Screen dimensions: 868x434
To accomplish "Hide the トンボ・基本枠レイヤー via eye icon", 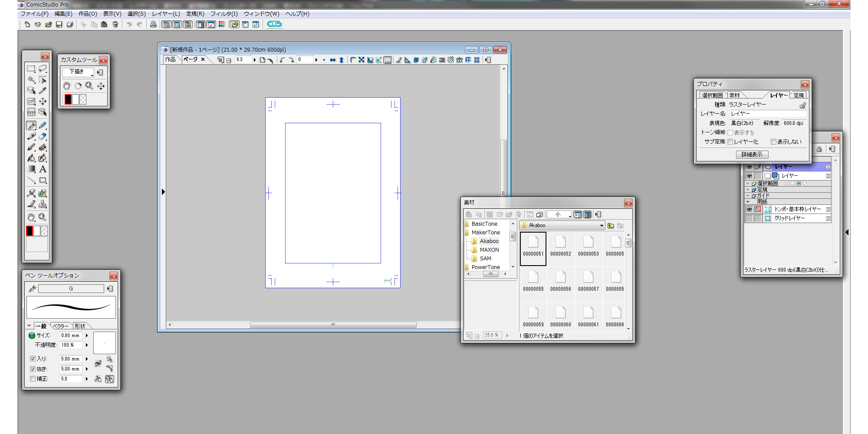I will [x=749, y=209].
